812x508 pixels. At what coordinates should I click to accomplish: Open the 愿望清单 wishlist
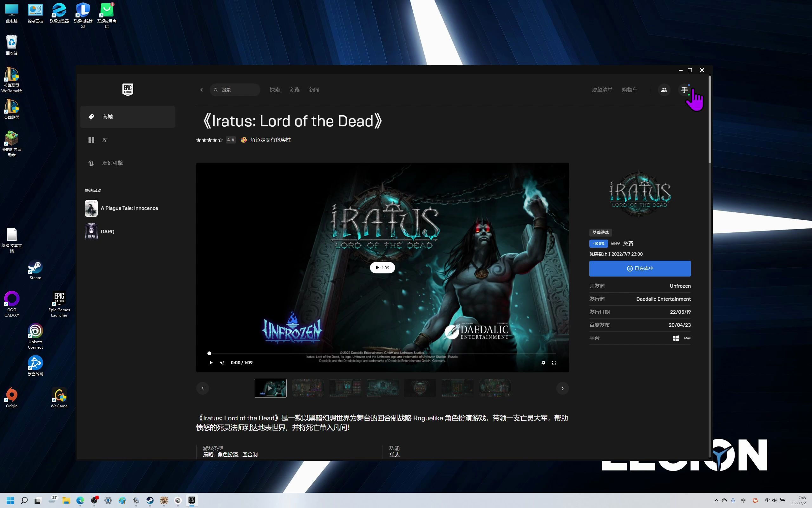coord(602,90)
